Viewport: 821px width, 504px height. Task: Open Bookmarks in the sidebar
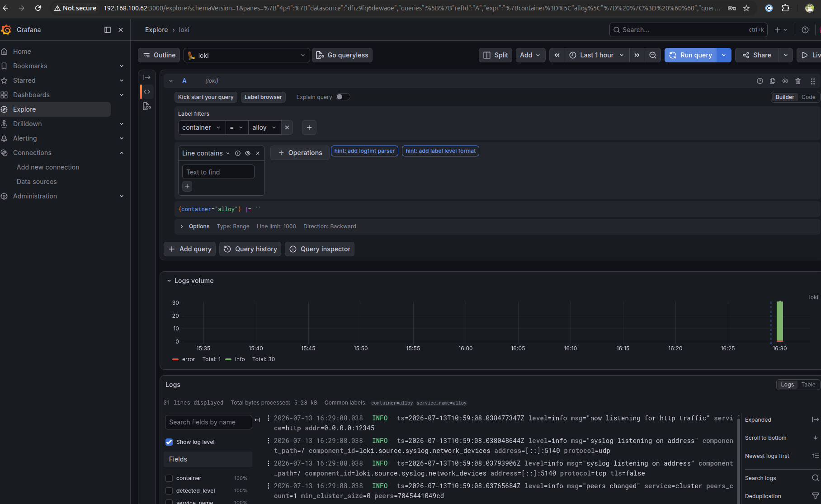30,66
